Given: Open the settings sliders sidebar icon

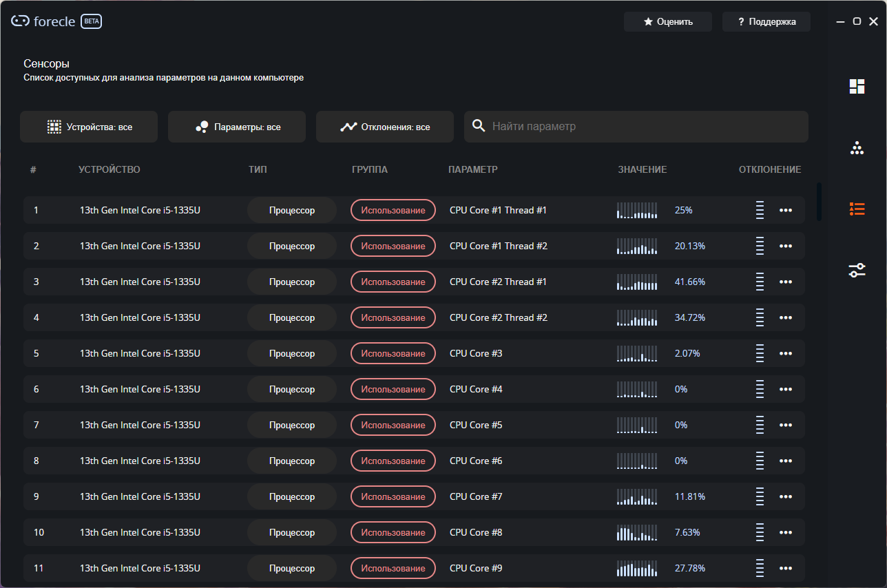Looking at the screenshot, I should tap(857, 270).
